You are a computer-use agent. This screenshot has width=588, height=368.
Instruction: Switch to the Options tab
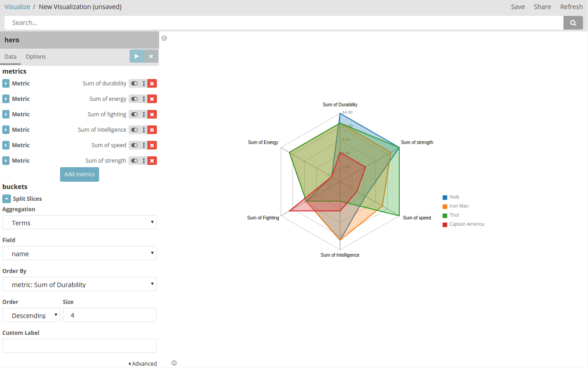(x=35, y=56)
